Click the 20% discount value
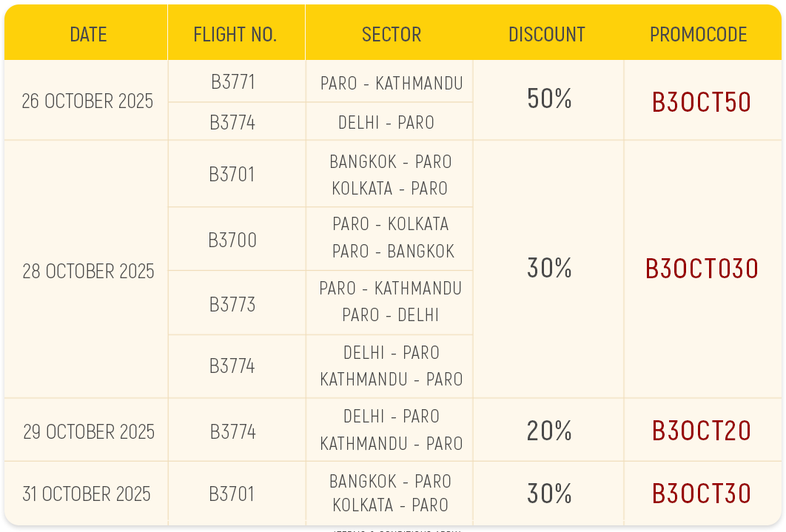 [549, 430]
